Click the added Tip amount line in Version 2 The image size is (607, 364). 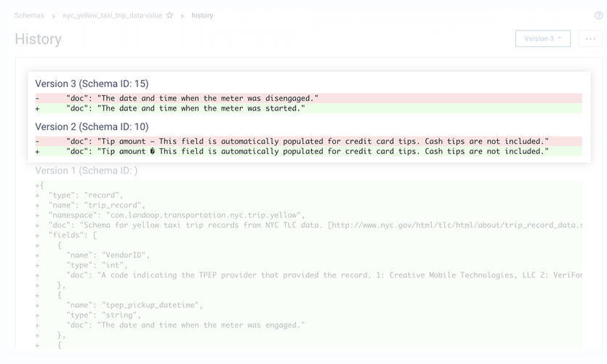pyautogui.click(x=307, y=151)
